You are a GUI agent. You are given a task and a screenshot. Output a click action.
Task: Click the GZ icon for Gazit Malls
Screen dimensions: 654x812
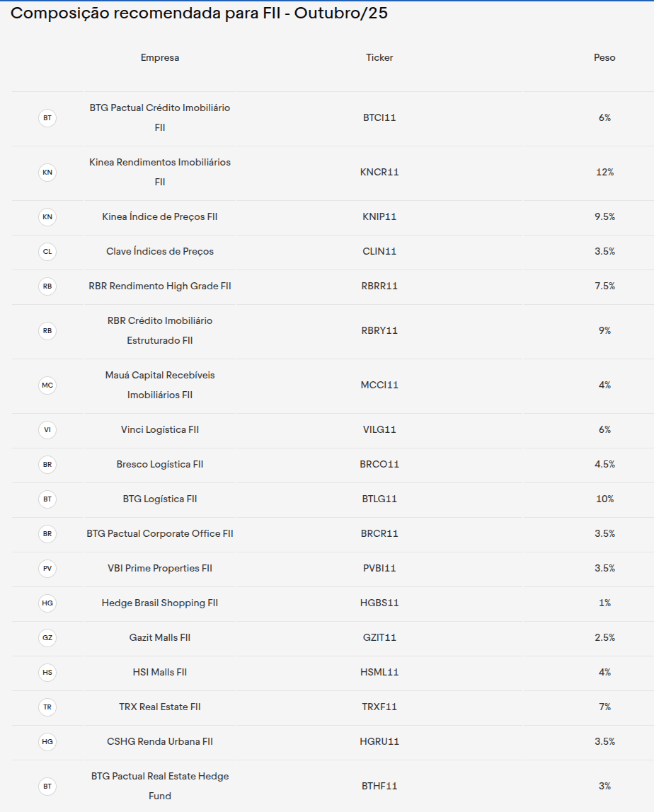[x=47, y=638]
